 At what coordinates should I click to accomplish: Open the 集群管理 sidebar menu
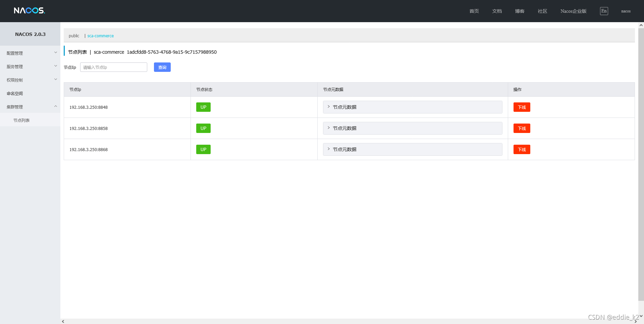30,107
